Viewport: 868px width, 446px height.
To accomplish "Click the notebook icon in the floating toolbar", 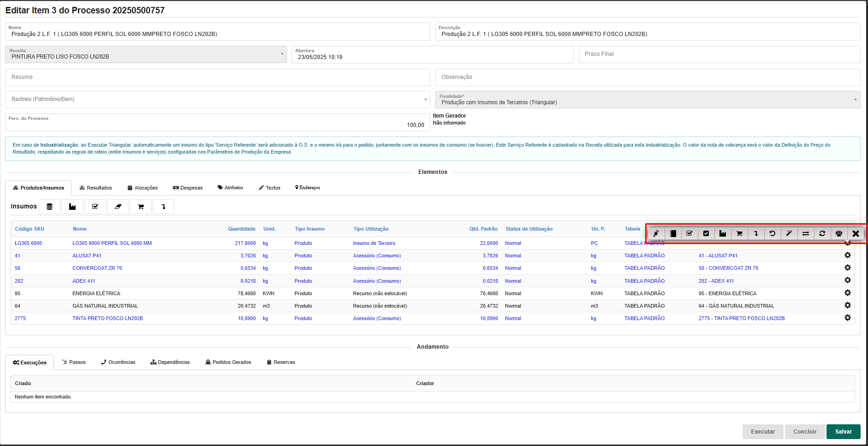I will point(673,233).
